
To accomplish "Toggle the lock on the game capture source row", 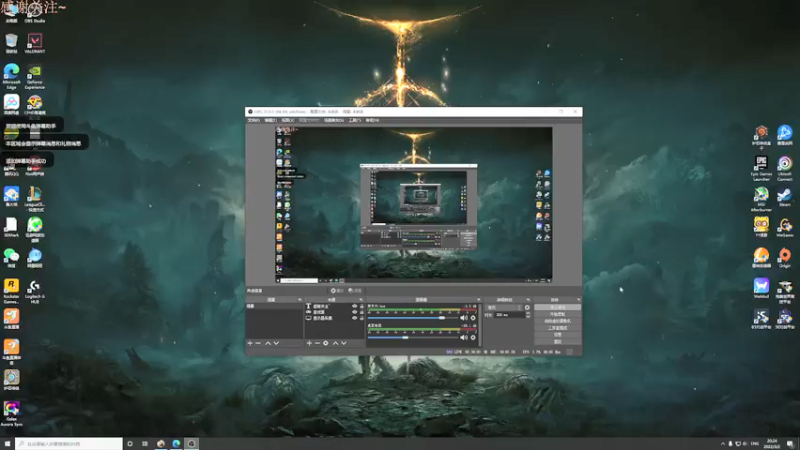I will pos(362,312).
